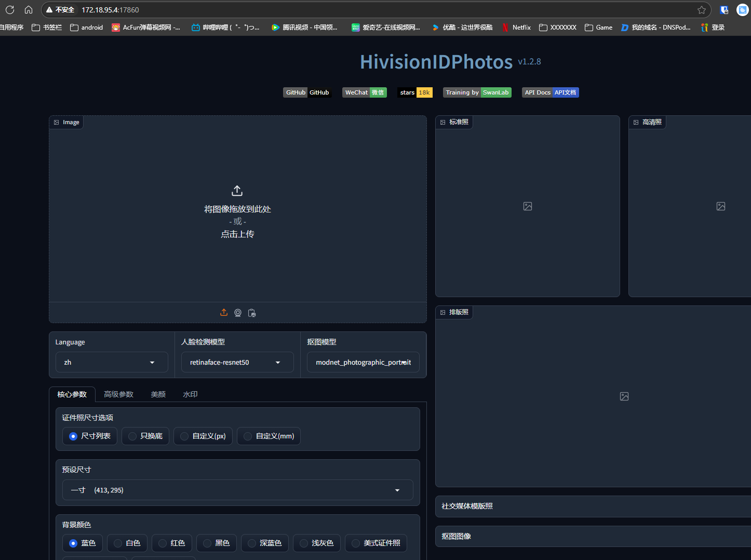The width and height of the screenshot is (751, 560).
Task: Open the GitHub badge link
Action: (x=307, y=92)
